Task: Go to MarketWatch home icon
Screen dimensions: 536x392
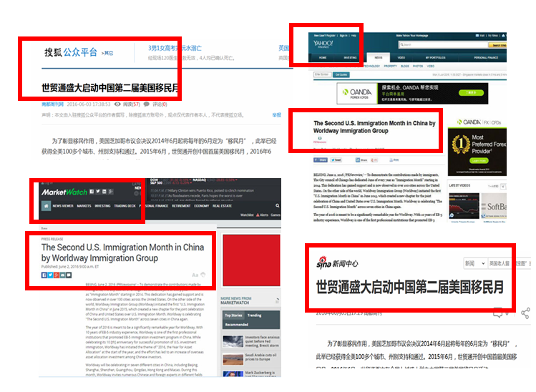Action: click(x=46, y=206)
